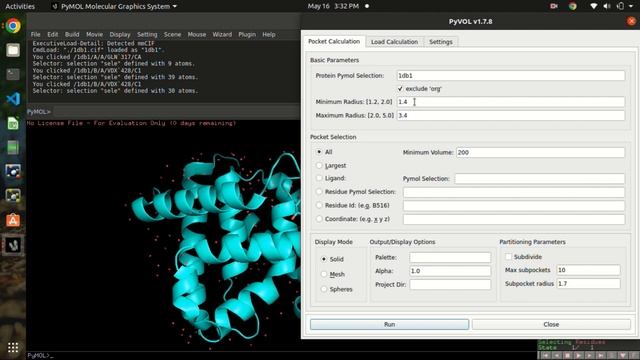The height and width of the screenshot is (360, 640).
Task: Rewind to first frame in PyMOL
Action: (546, 356)
